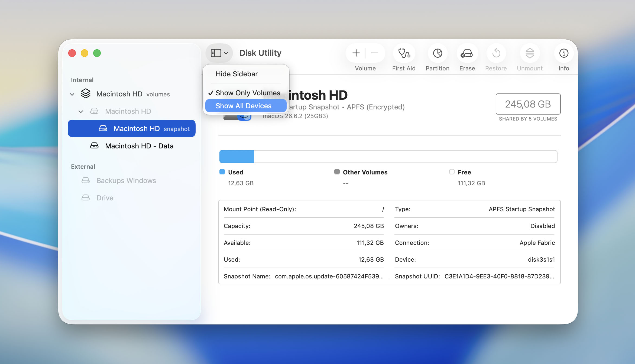Collapse Macintosh HD volumes group chevron
The width and height of the screenshot is (635, 364).
coord(72,94)
